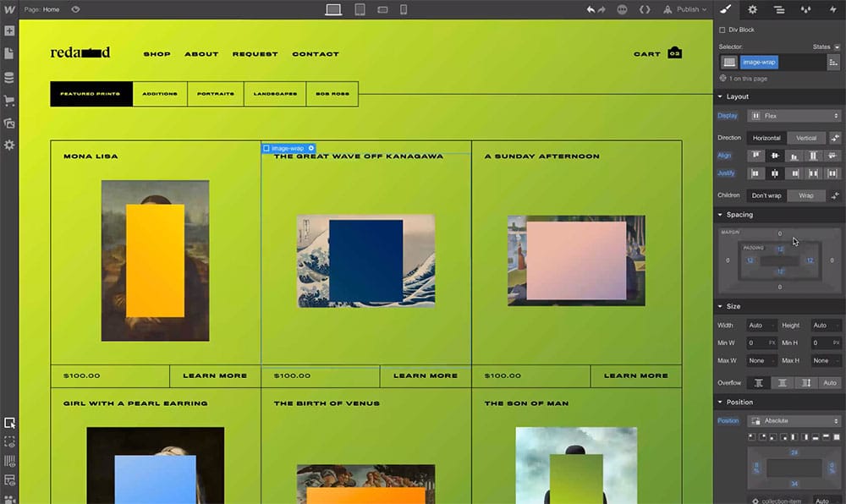Set Justify to center
846x504 pixels.
(775, 173)
